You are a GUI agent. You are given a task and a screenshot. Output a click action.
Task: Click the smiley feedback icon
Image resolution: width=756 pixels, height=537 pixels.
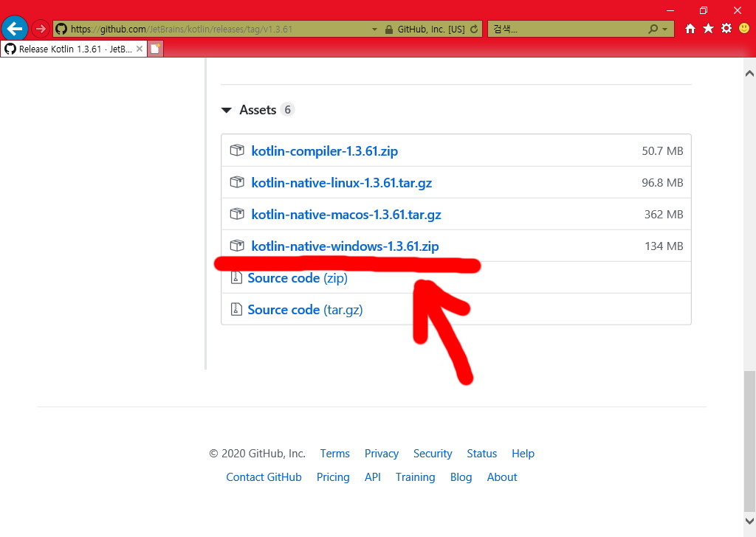[744, 29]
